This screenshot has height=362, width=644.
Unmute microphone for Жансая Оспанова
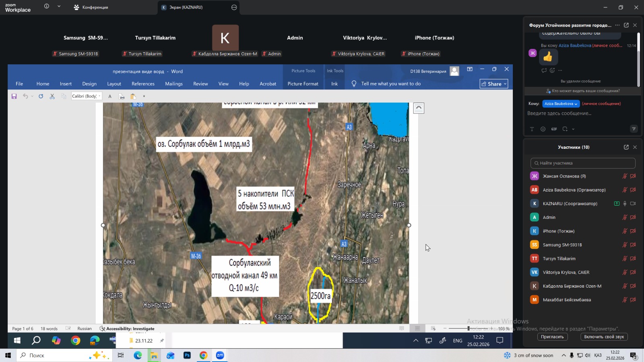(x=625, y=176)
